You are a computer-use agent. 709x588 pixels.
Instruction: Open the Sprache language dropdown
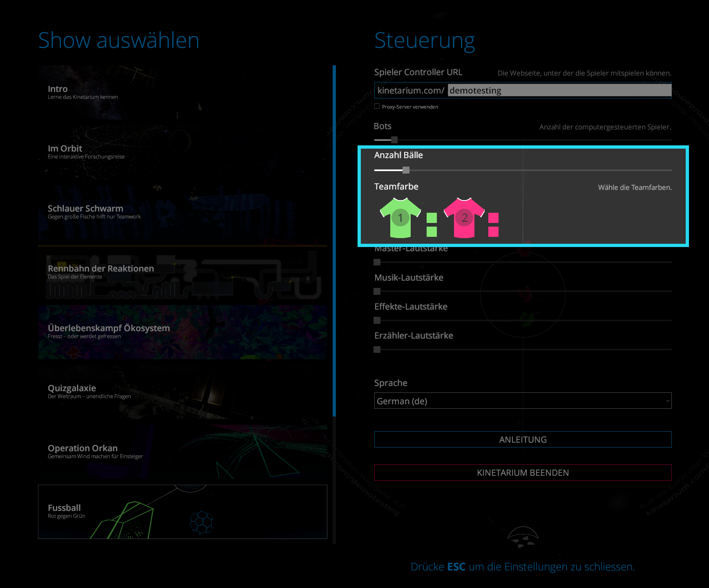523,401
